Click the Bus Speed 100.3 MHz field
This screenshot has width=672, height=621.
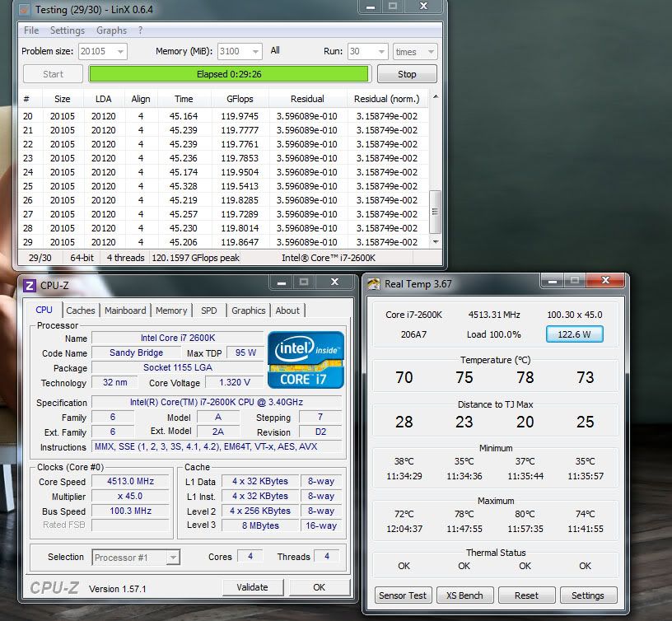[130, 511]
